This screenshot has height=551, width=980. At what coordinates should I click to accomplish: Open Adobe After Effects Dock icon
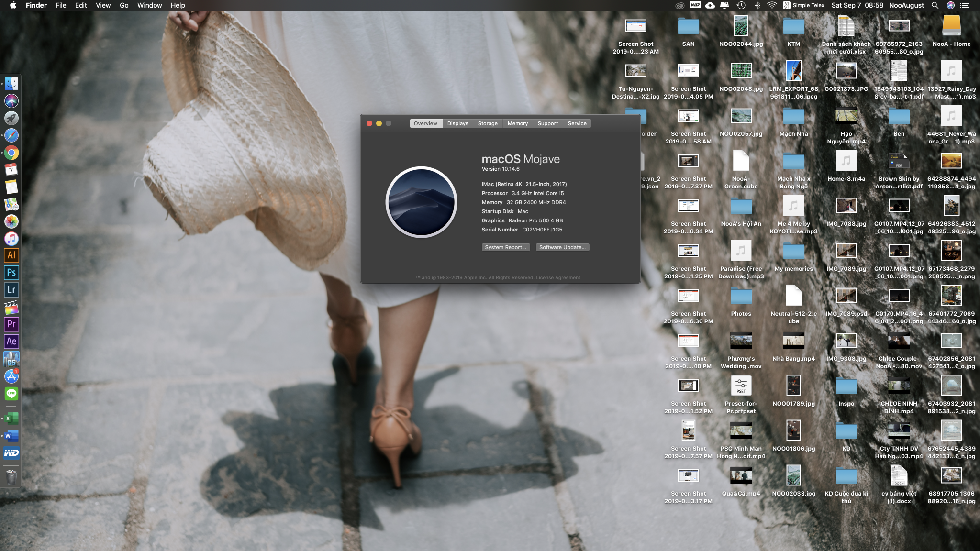[11, 342]
